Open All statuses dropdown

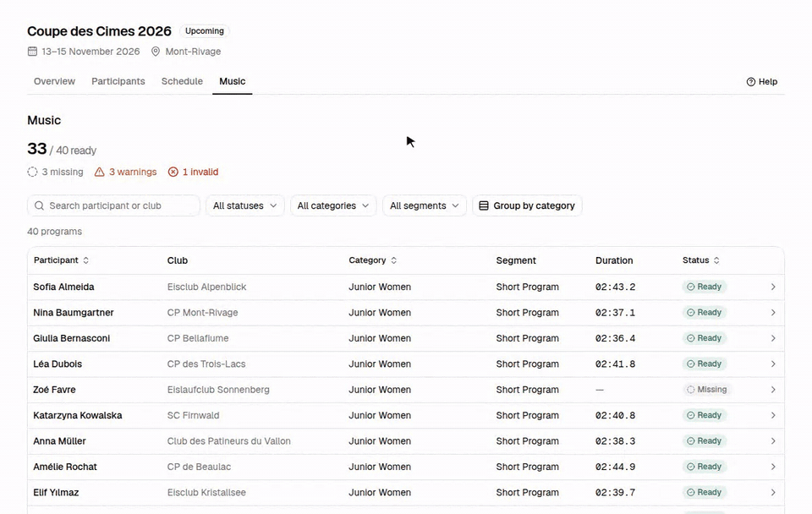[245, 205]
